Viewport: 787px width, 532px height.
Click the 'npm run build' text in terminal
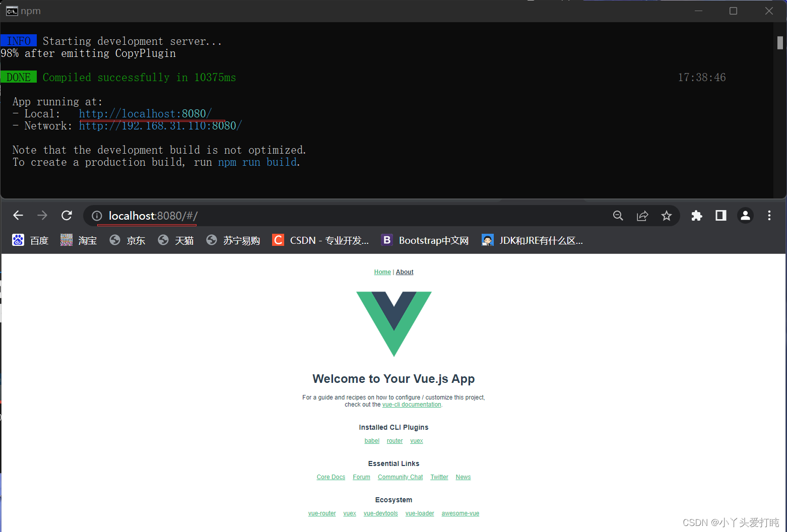click(x=258, y=162)
